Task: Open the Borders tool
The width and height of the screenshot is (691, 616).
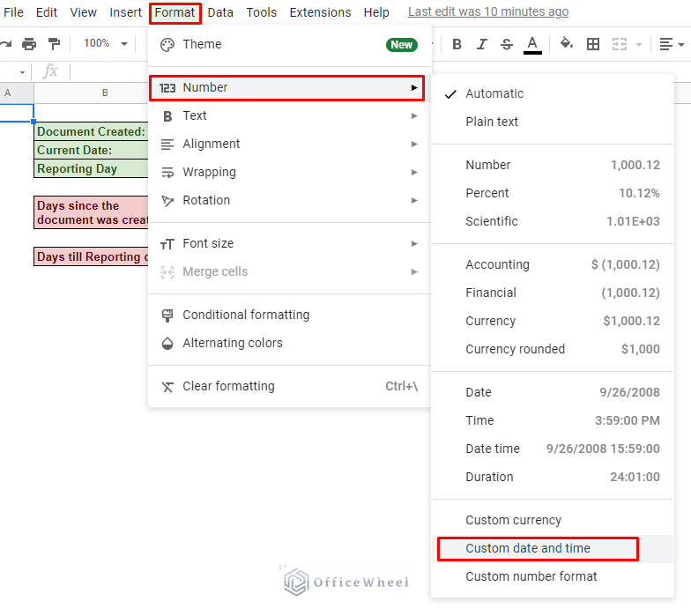Action: pos(593,44)
